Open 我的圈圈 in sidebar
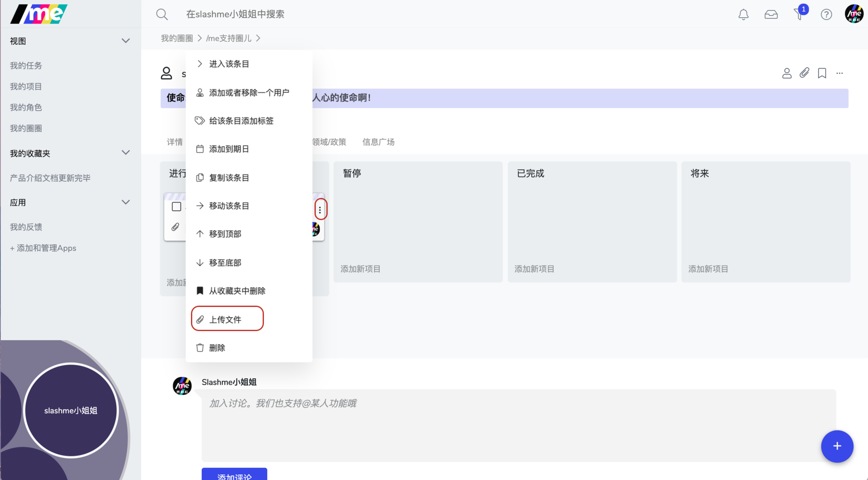This screenshot has width=868, height=480. [x=26, y=128]
